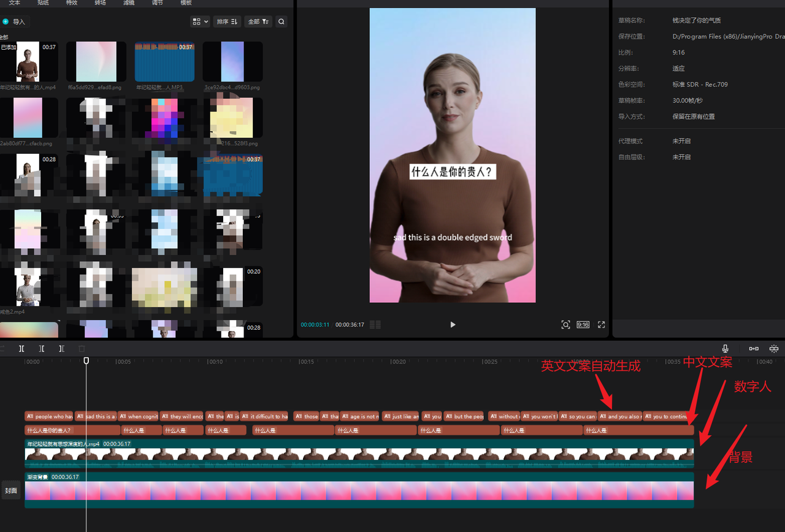Click the 'sad this is a double edged sword' caption

click(453, 237)
